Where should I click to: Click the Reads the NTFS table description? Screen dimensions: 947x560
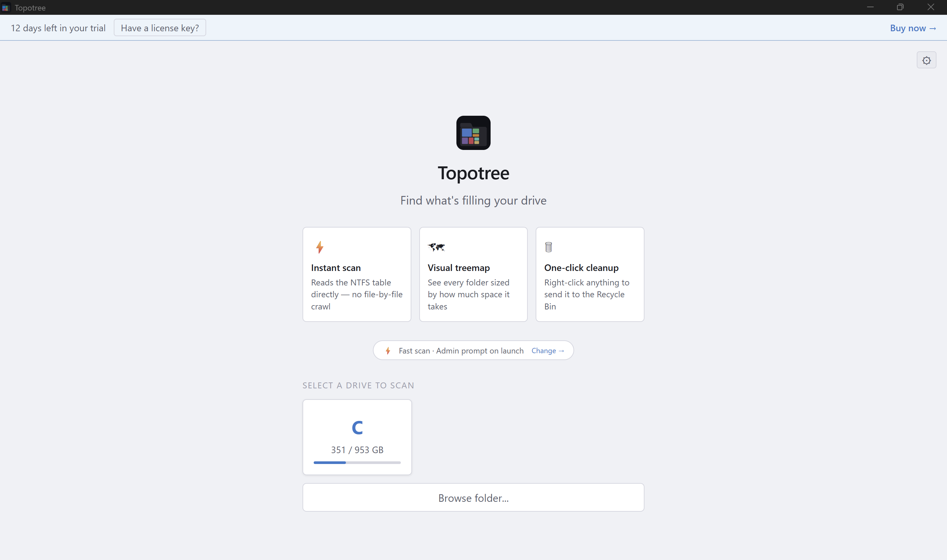[356, 294]
